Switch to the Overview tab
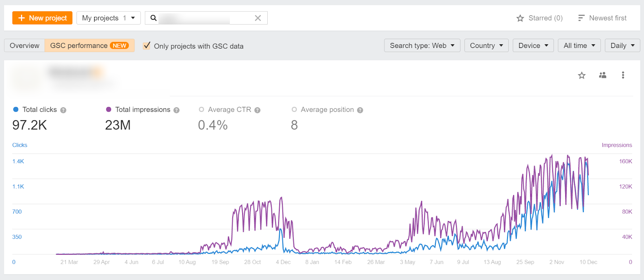Image resolution: width=644 pixels, height=280 pixels. 25,46
